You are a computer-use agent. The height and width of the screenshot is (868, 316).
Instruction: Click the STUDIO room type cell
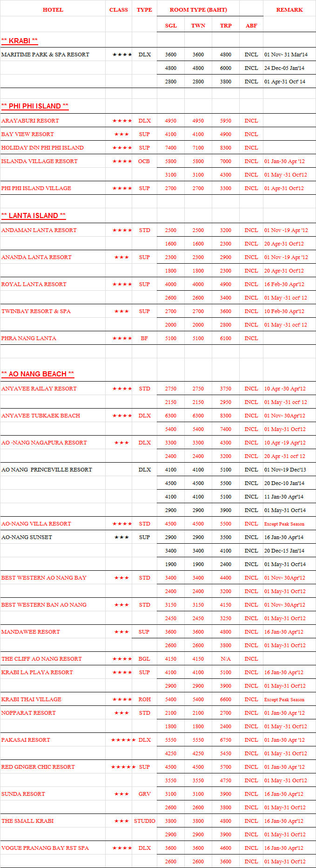pyautogui.click(x=145, y=821)
